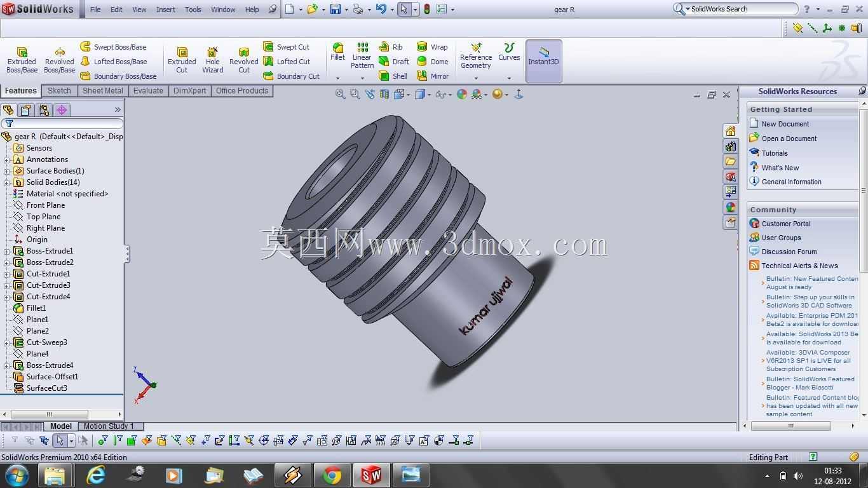Expand the Surface Bodies(1) folder
868x488 pixels.
[7, 171]
